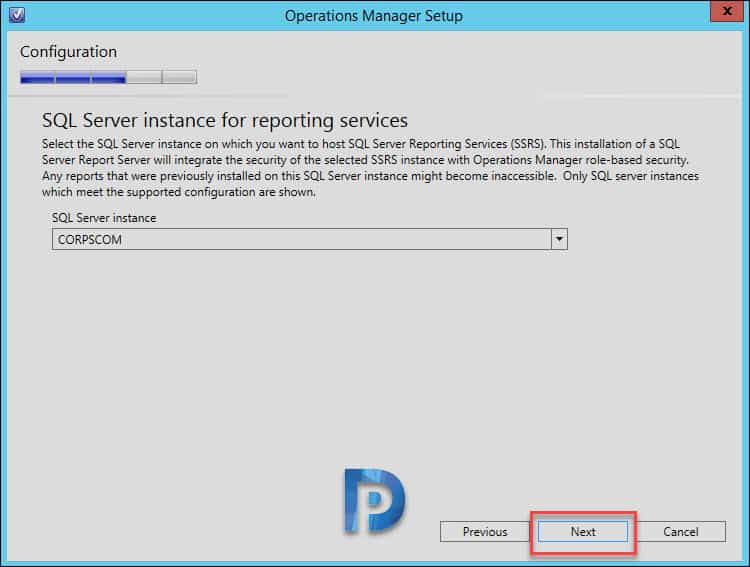
Task: Go back with the Previous button
Action: click(x=485, y=532)
